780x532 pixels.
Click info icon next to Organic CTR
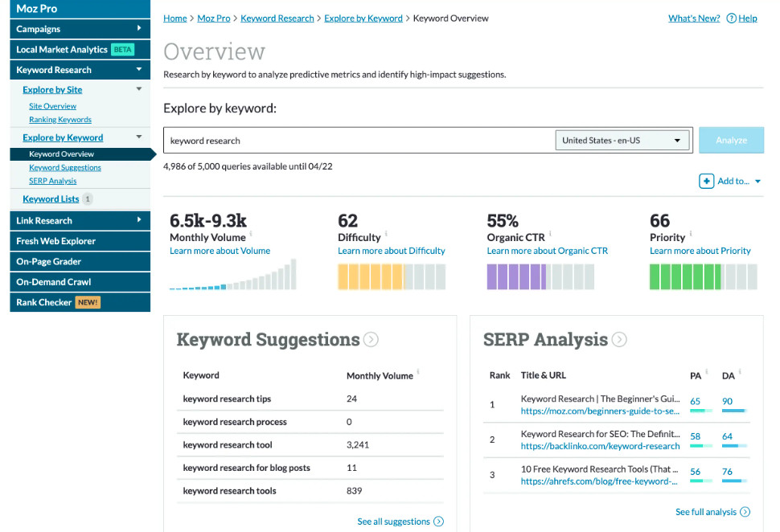click(x=550, y=233)
